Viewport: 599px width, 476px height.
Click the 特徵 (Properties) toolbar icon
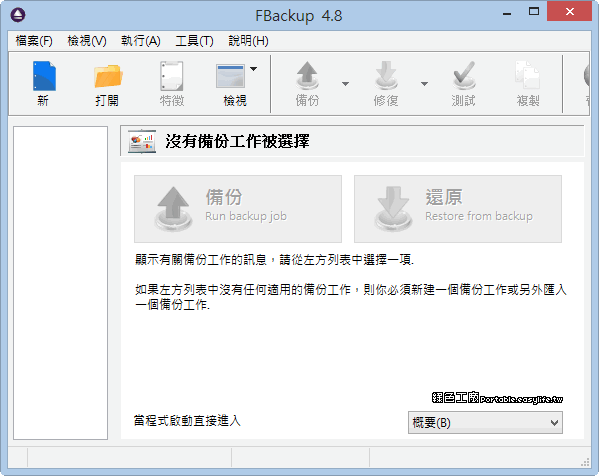[x=172, y=76]
